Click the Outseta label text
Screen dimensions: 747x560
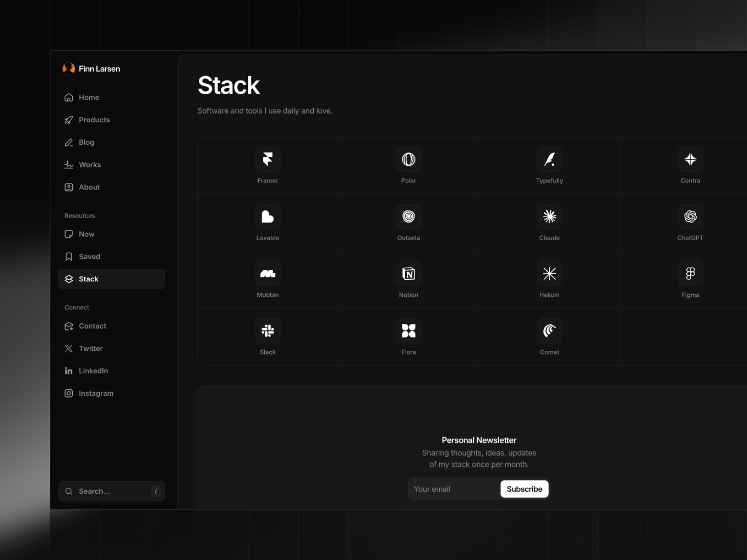[x=409, y=238]
